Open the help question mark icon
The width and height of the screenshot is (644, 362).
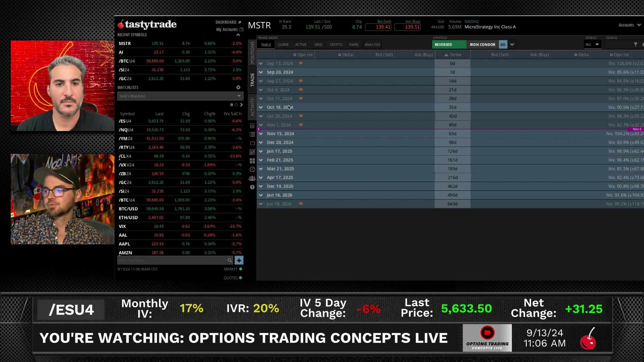click(x=252, y=187)
